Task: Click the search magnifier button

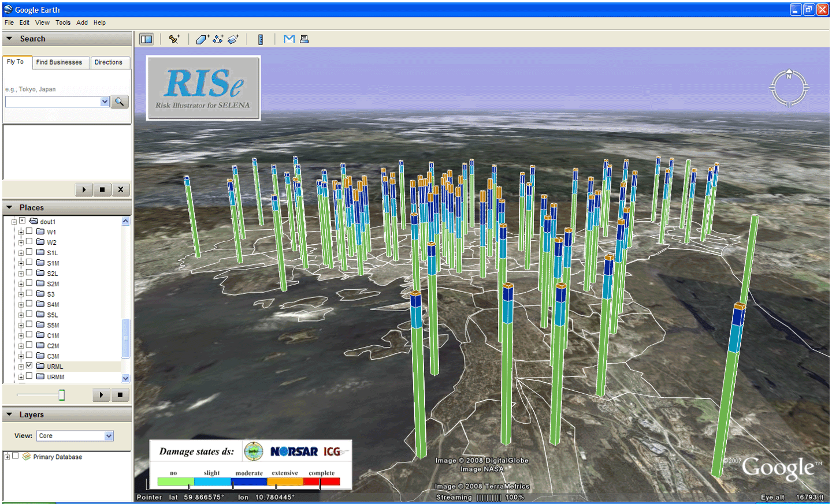Action: [120, 102]
